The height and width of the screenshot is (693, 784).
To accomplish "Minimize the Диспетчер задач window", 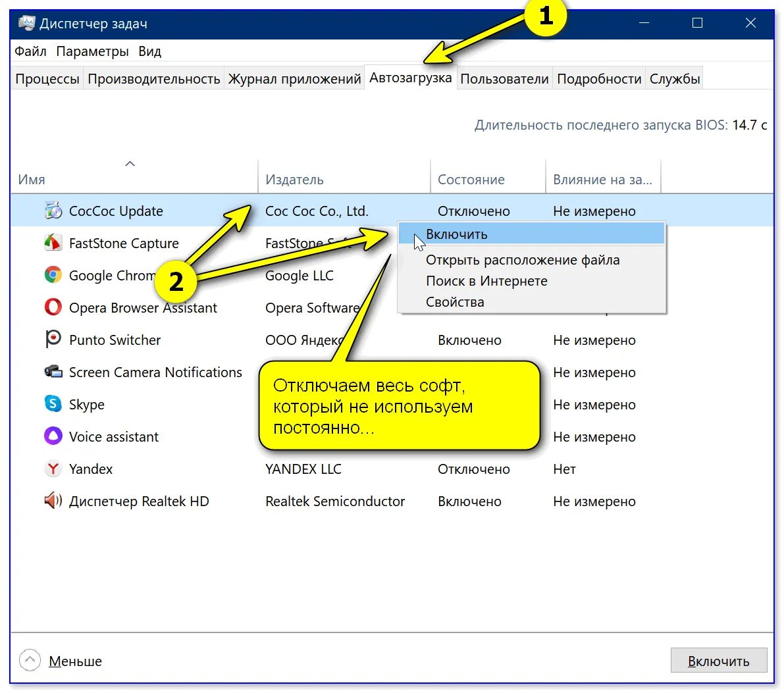I will (644, 23).
